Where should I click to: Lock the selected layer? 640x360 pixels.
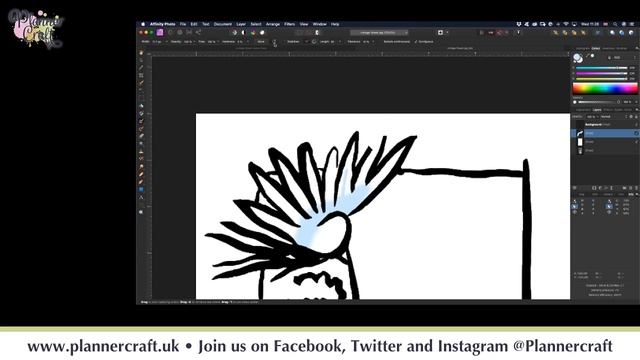(636, 117)
